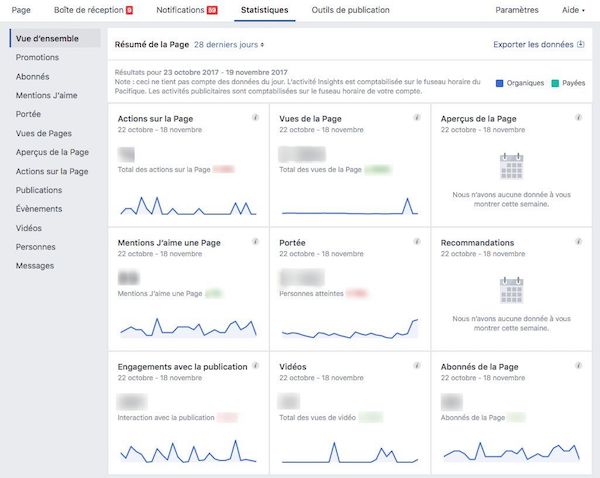Expand the Aide menu
The image size is (600, 478).
(x=572, y=10)
